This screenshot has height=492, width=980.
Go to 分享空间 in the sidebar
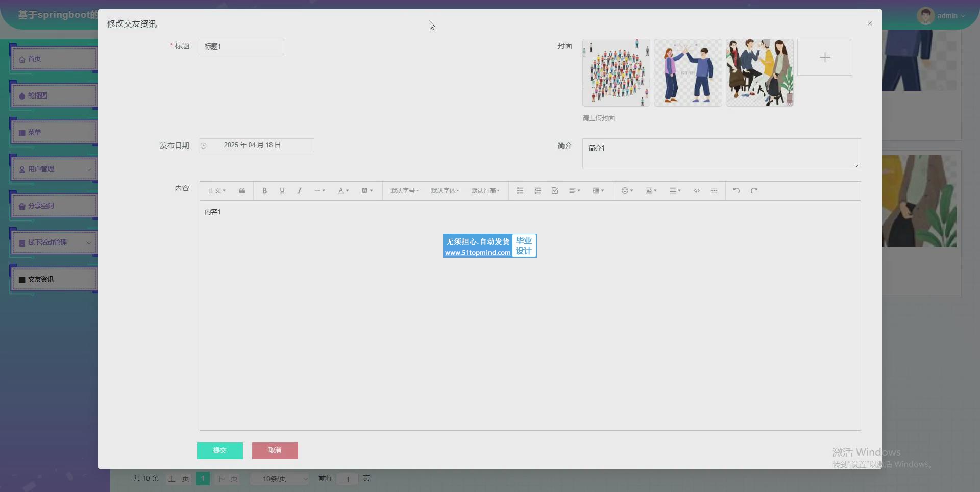point(54,206)
